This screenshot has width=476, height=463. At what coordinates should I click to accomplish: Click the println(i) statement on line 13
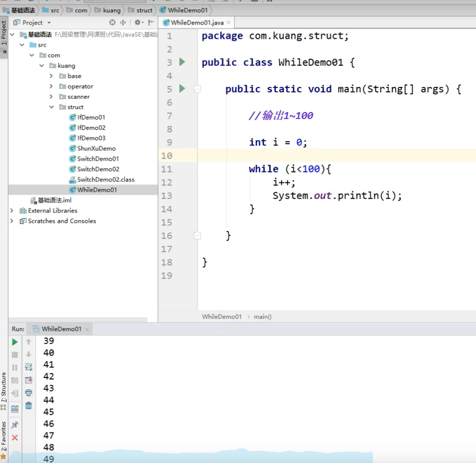(337, 195)
